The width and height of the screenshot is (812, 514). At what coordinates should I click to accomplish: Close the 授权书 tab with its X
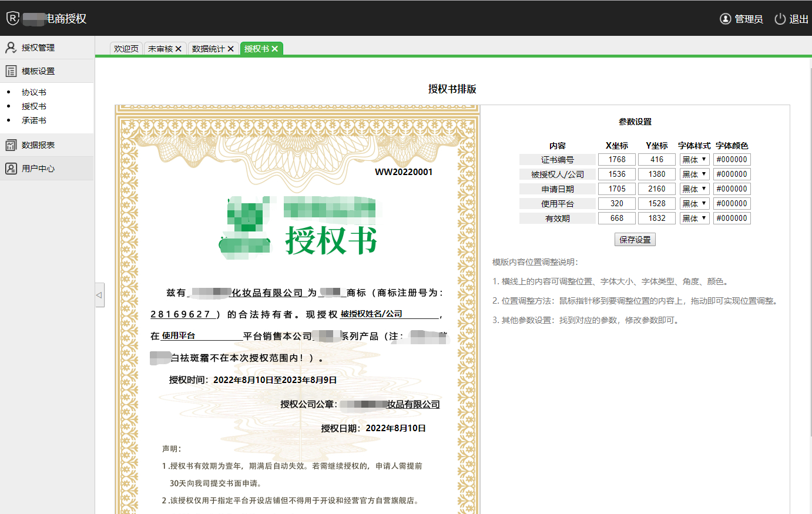274,49
